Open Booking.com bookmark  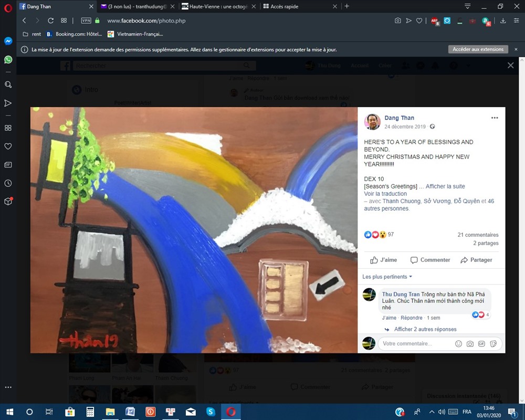pos(74,34)
